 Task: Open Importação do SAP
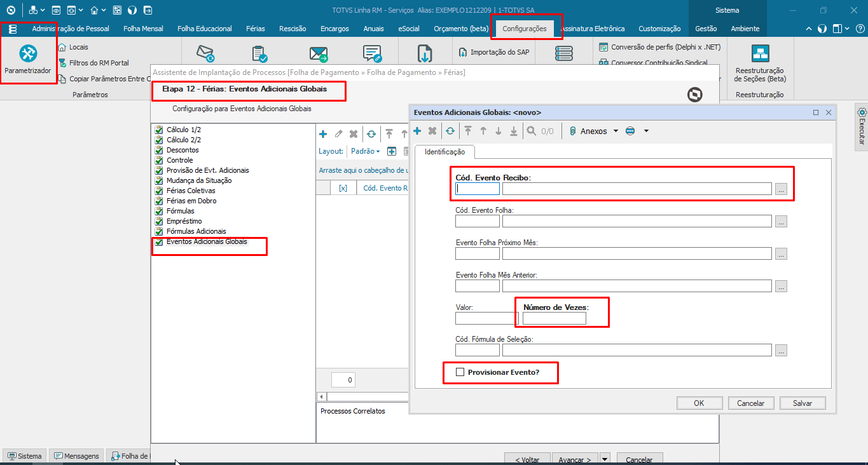click(494, 52)
